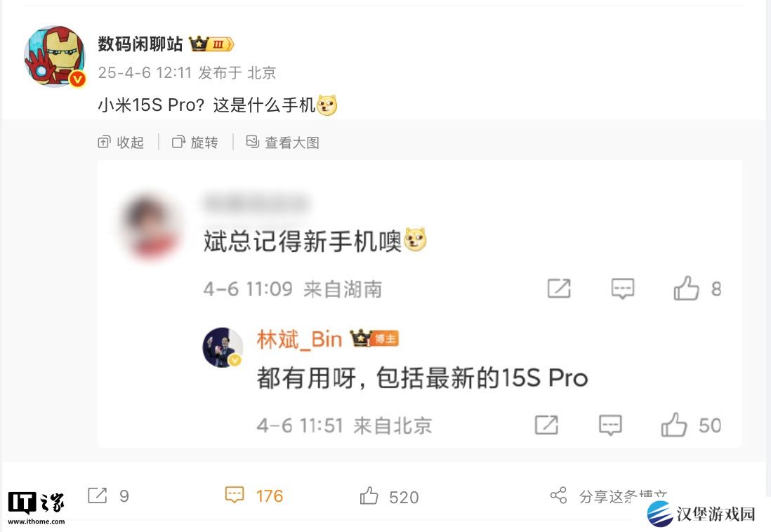Repost 林斌_Bin's reply
This screenshot has width=771, height=532.
coord(546,425)
